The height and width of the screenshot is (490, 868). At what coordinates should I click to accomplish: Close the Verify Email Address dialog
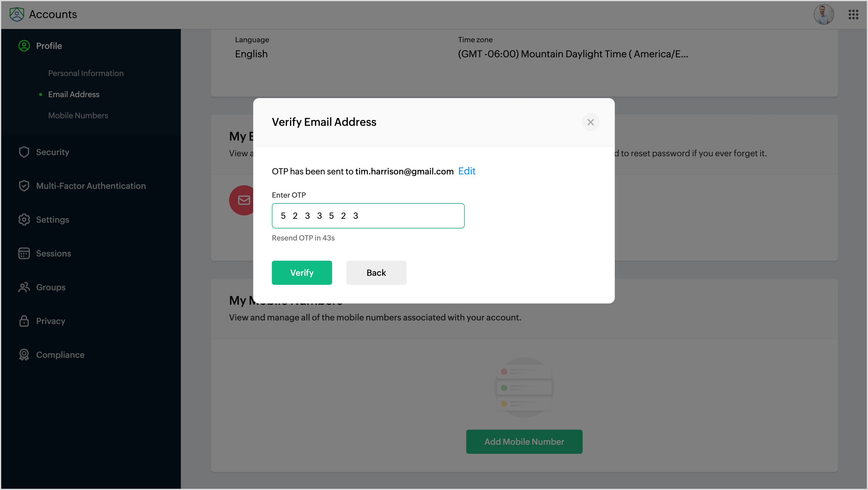point(590,122)
